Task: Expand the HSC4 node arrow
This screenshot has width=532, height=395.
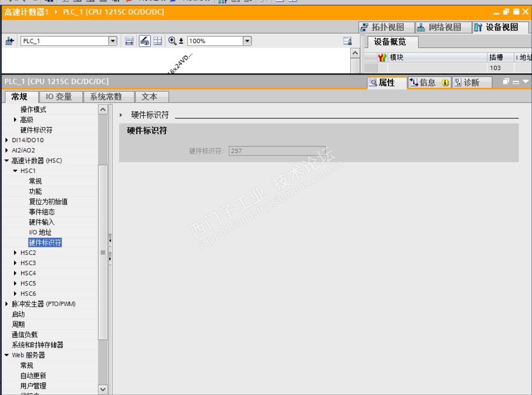Action: [16, 273]
